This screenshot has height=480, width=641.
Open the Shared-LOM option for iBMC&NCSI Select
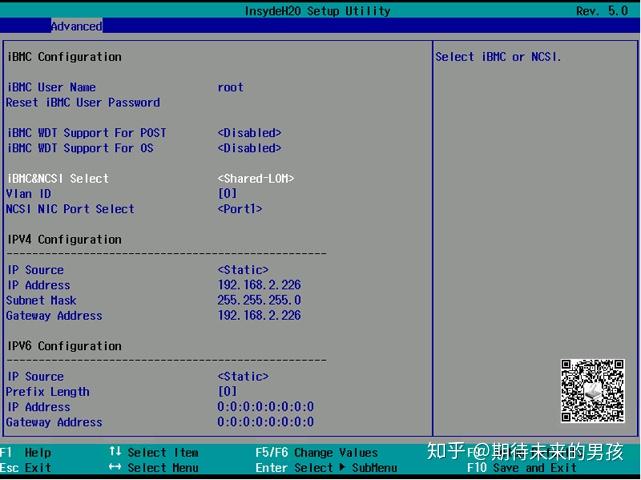point(256,179)
